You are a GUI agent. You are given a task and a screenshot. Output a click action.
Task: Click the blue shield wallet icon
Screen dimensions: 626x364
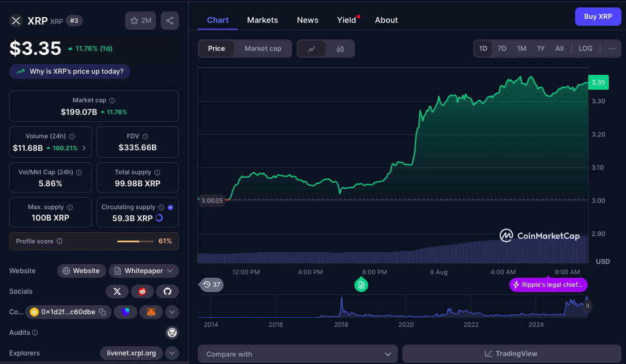pos(125,312)
